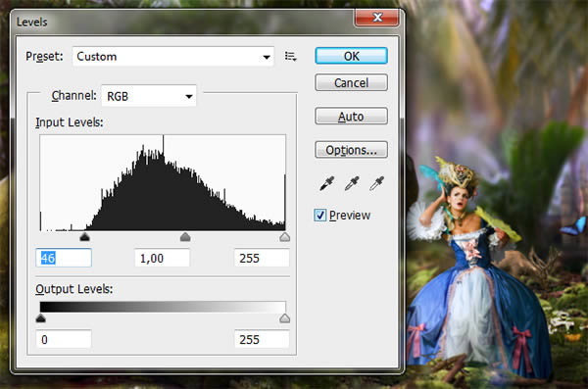Click the output levels black slider

(40, 318)
